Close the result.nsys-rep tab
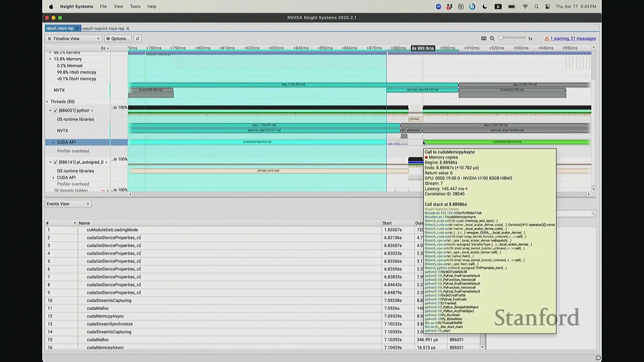This screenshot has width=644, height=362. (77, 28)
